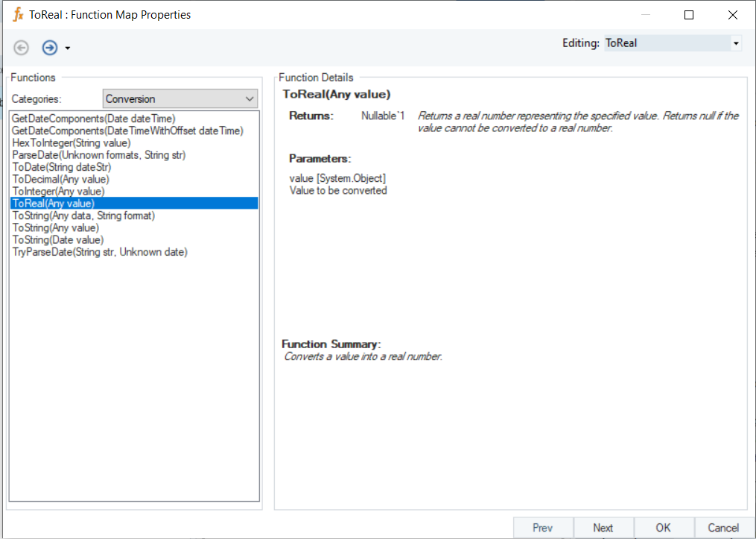Click the fx function icon in title bar
Image resolution: width=756 pixels, height=539 pixels.
pyautogui.click(x=18, y=14)
